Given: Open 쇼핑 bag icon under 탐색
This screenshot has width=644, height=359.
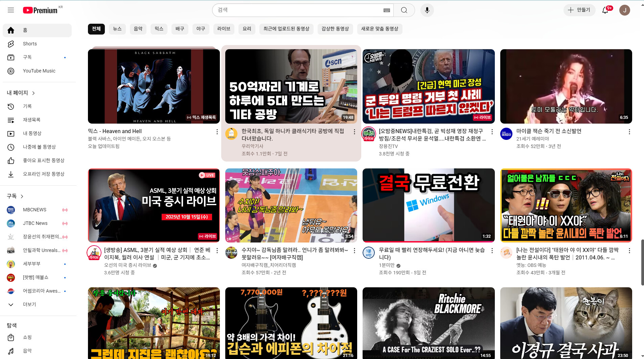Looking at the screenshot, I should pos(11,337).
